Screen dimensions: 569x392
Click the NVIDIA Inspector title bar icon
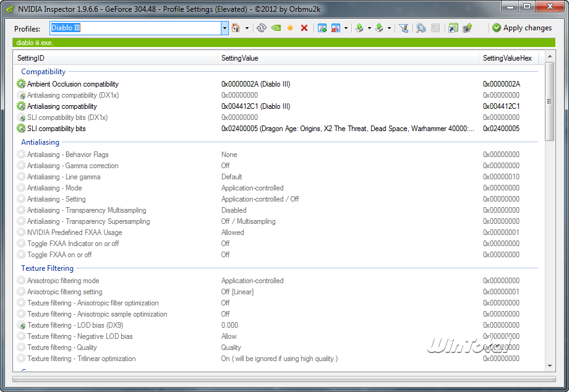pos(10,9)
